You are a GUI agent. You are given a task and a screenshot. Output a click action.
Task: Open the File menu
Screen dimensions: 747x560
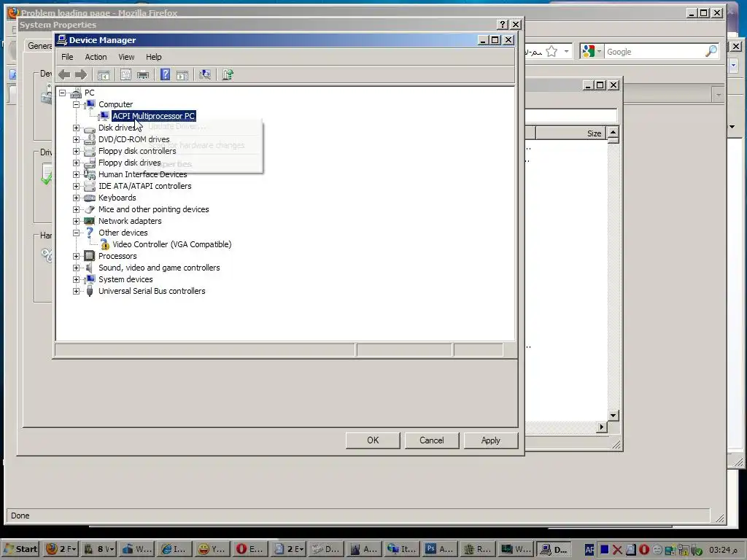point(67,57)
